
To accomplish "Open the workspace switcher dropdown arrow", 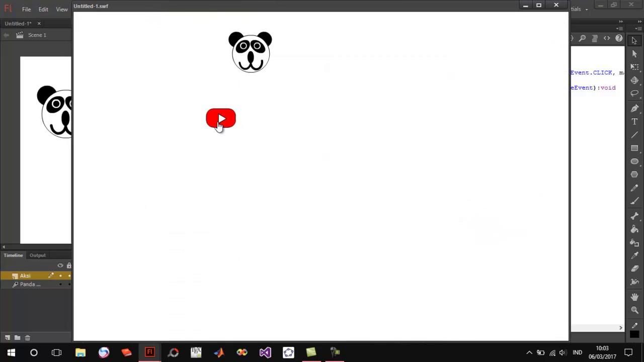I will point(586,10).
